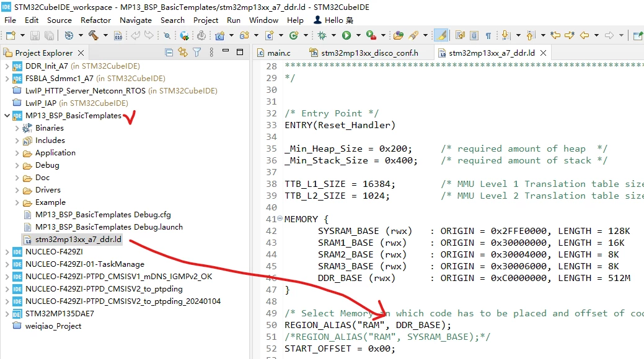The image size is (644, 359).
Task: Open the Project menu
Action: pyautogui.click(x=206, y=20)
